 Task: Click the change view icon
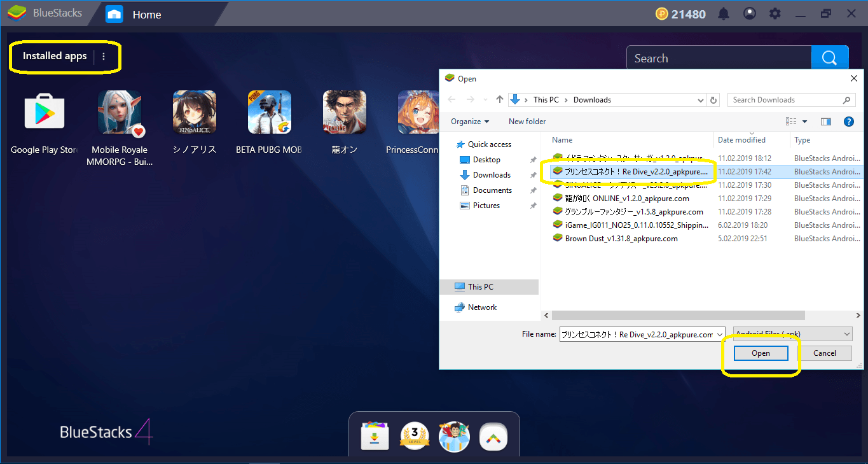[x=791, y=122]
